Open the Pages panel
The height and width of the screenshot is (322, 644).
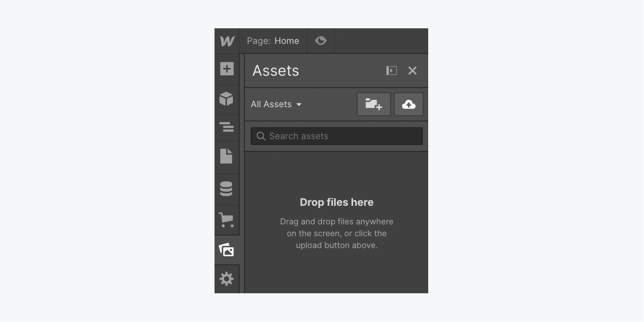tap(227, 157)
